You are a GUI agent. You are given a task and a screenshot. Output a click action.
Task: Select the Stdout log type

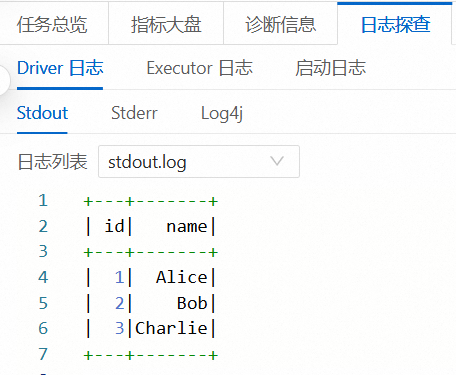click(x=42, y=113)
